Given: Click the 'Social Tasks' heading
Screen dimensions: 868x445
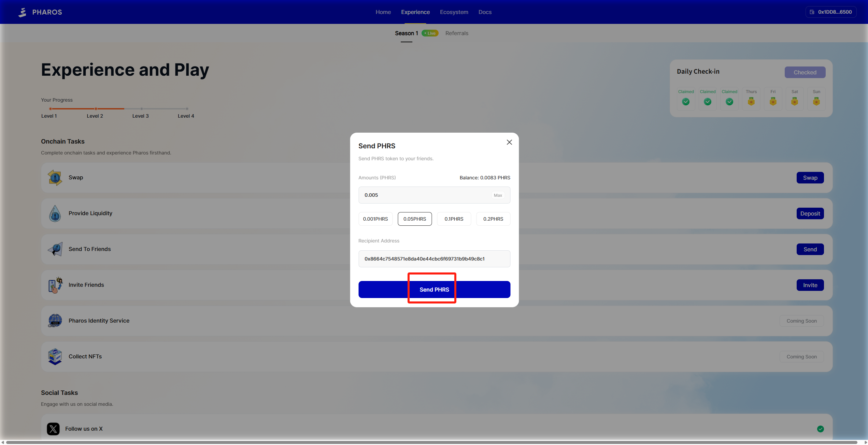Looking at the screenshot, I should click(59, 392).
